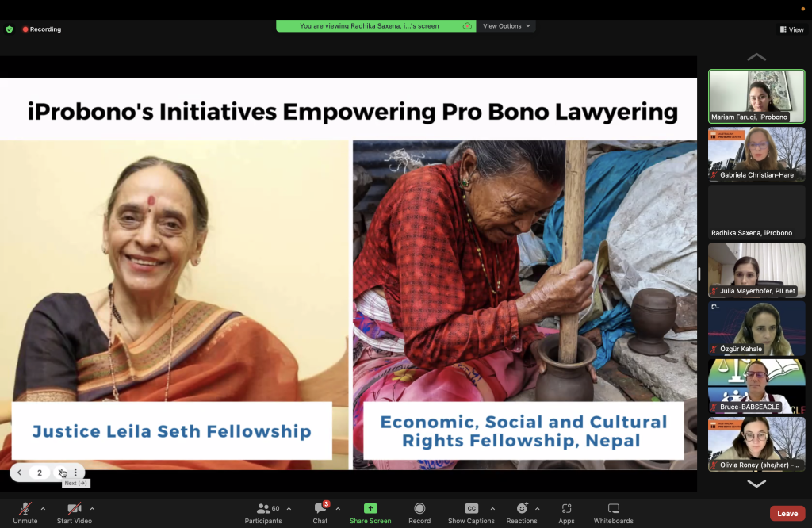
Task: Click the green encryption shield icon
Action: (x=10, y=29)
